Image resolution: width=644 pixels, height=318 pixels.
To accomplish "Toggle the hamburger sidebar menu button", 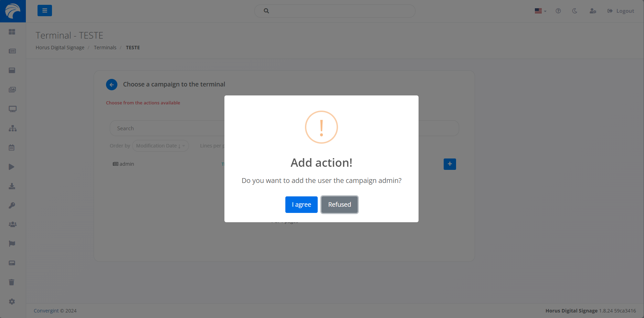I will (x=45, y=11).
